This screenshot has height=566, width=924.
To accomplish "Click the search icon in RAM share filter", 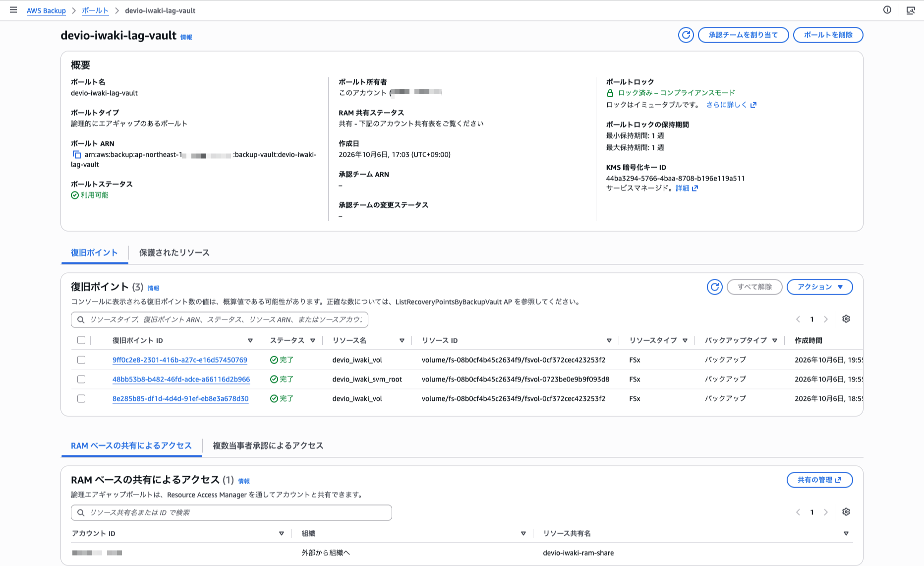I will coord(81,512).
